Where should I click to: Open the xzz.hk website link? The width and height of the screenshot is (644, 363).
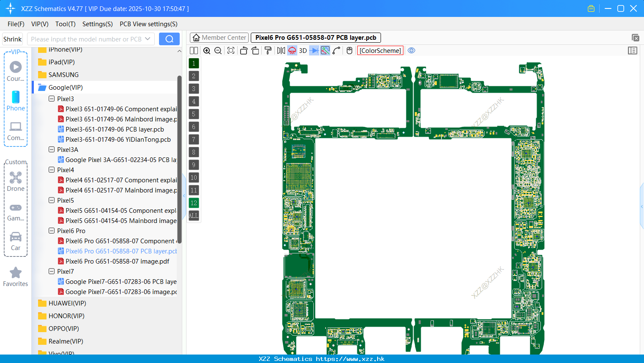(350, 359)
